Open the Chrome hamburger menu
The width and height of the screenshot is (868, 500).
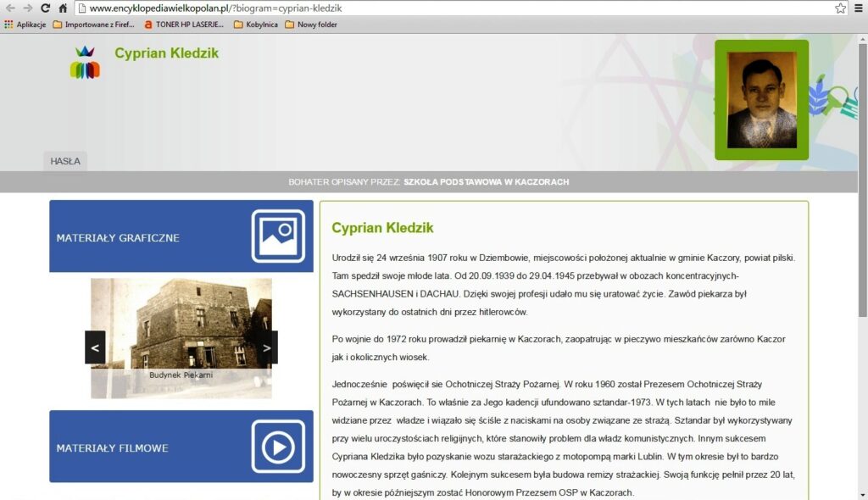click(859, 8)
